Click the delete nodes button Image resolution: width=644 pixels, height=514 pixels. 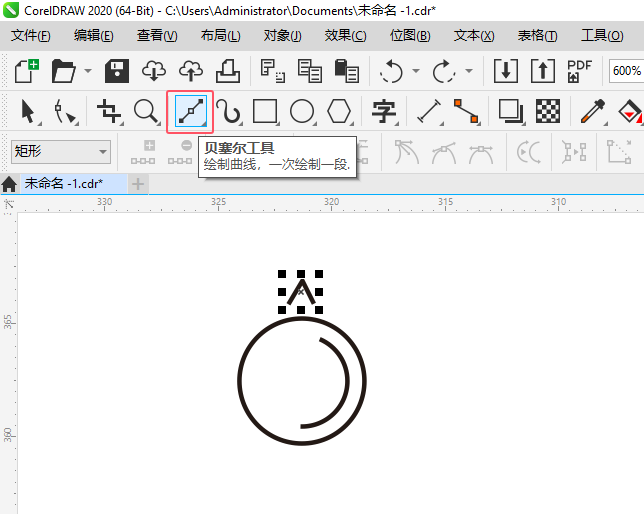pos(180,152)
